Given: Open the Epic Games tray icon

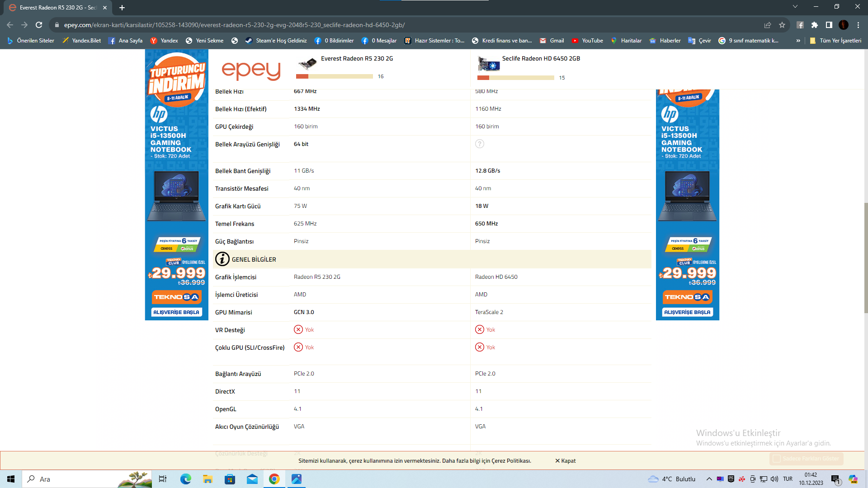Looking at the screenshot, I should point(731,479).
